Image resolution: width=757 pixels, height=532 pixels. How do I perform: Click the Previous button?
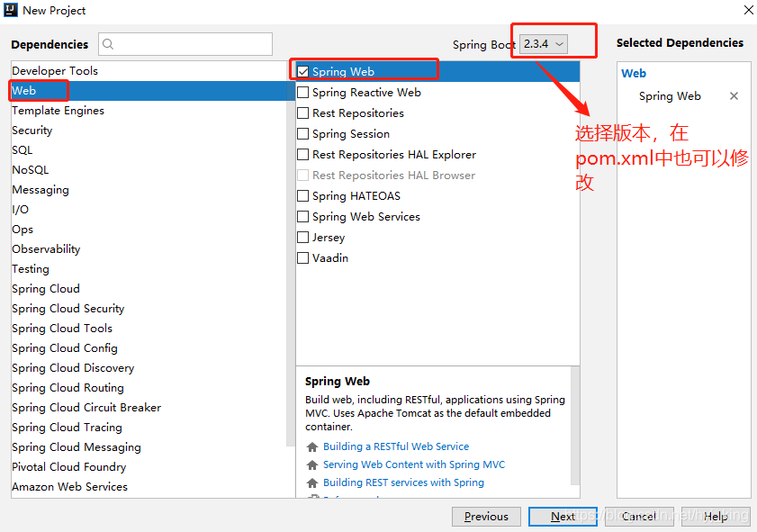tap(486, 517)
